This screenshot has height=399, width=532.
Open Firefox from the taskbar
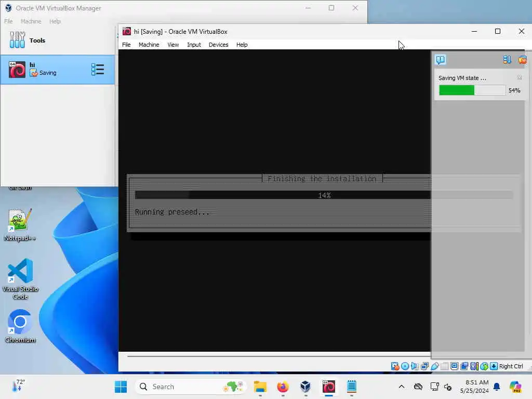coord(283,387)
